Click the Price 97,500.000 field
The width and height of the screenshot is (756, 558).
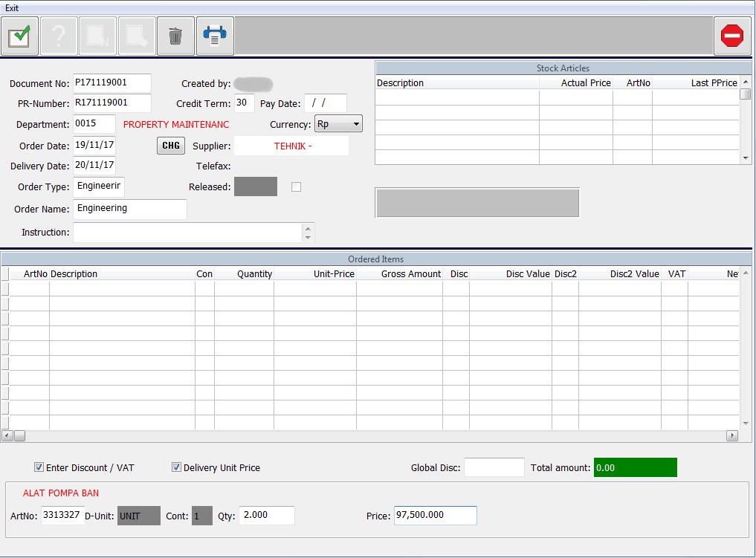coord(436,515)
